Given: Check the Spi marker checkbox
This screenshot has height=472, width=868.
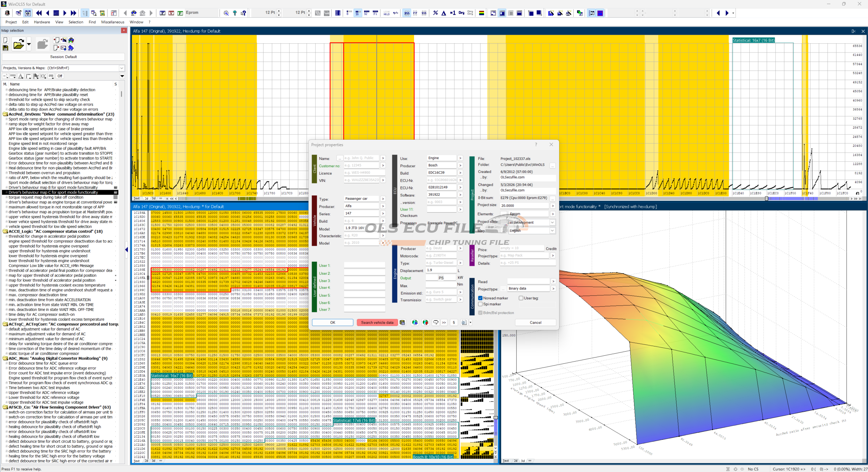Looking at the screenshot, I should (x=480, y=304).
